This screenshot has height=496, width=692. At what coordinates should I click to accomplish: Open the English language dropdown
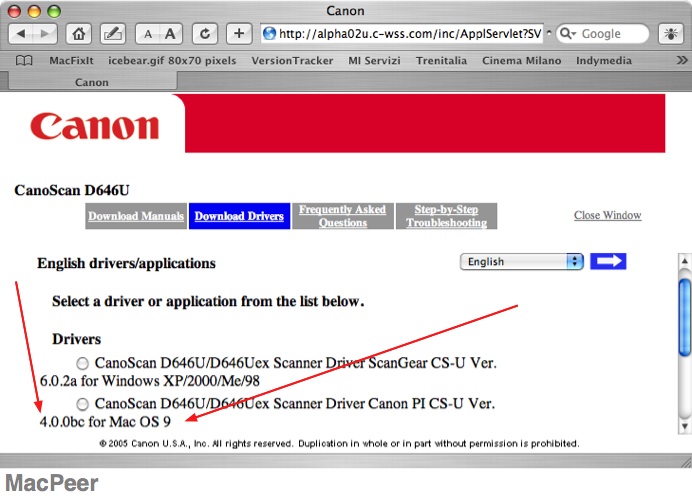[x=522, y=262]
